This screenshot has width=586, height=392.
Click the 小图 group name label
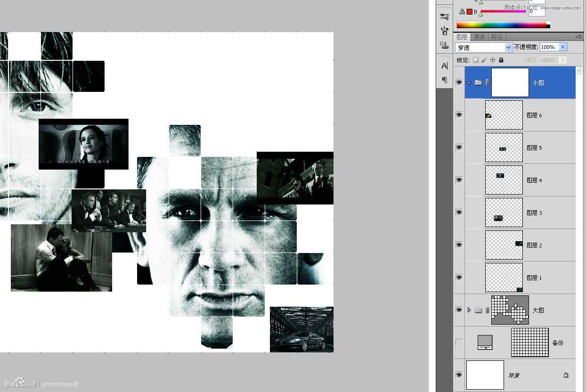click(x=538, y=83)
